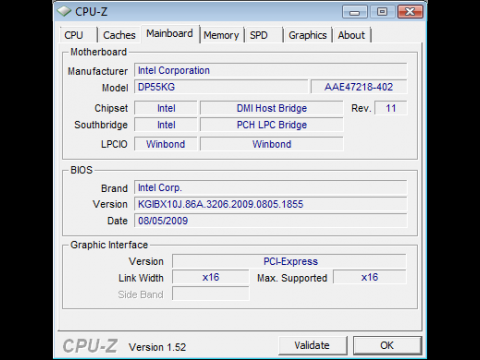The width and height of the screenshot is (480, 360).
Task: Click the PCI-Express version field
Action: point(289,261)
